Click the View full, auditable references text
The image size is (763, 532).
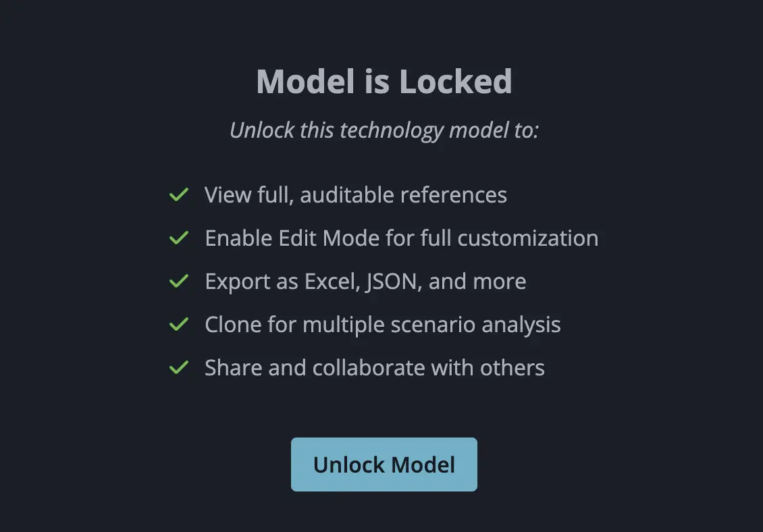tap(356, 195)
